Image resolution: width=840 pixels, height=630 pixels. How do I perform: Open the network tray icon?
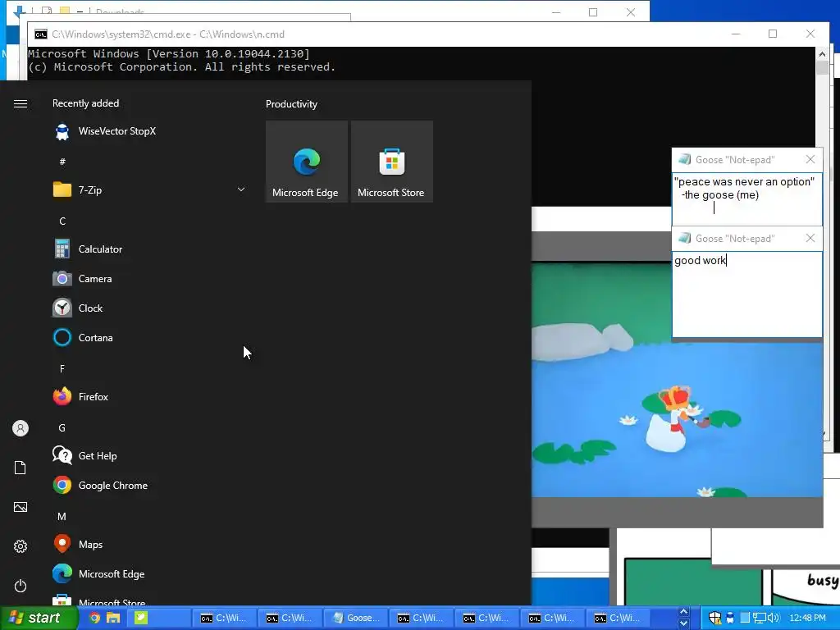[759, 618]
